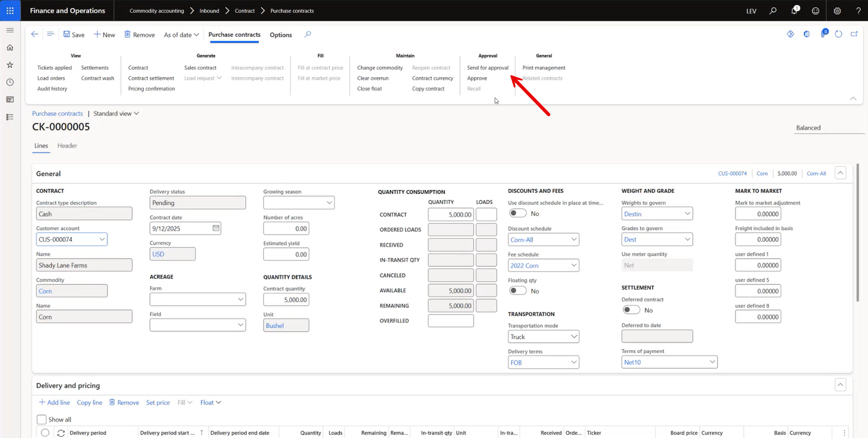Open the Contract date calendar picker
This screenshot has height=438, width=868.
pos(216,228)
